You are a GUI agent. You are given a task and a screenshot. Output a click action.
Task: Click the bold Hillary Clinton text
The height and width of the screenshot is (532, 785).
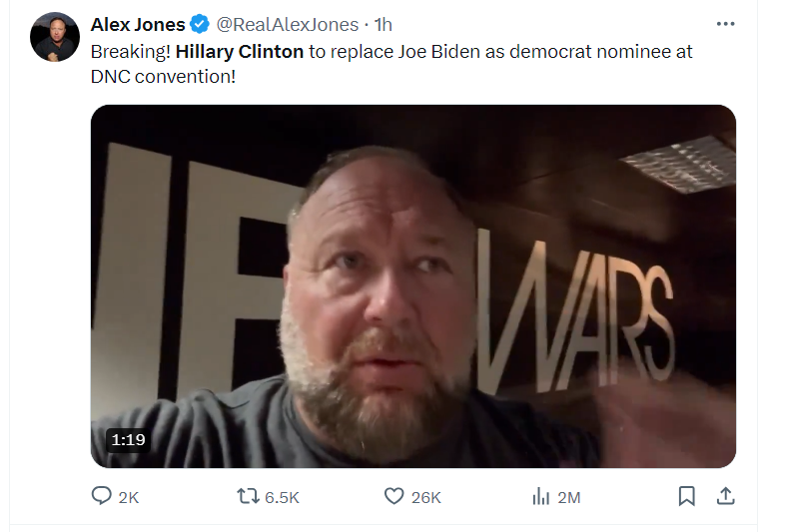240,52
